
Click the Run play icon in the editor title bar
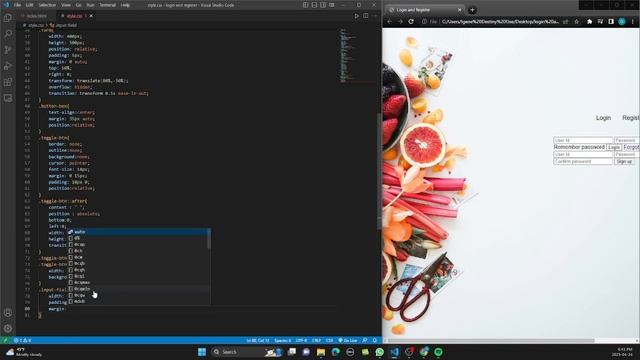tap(356, 16)
